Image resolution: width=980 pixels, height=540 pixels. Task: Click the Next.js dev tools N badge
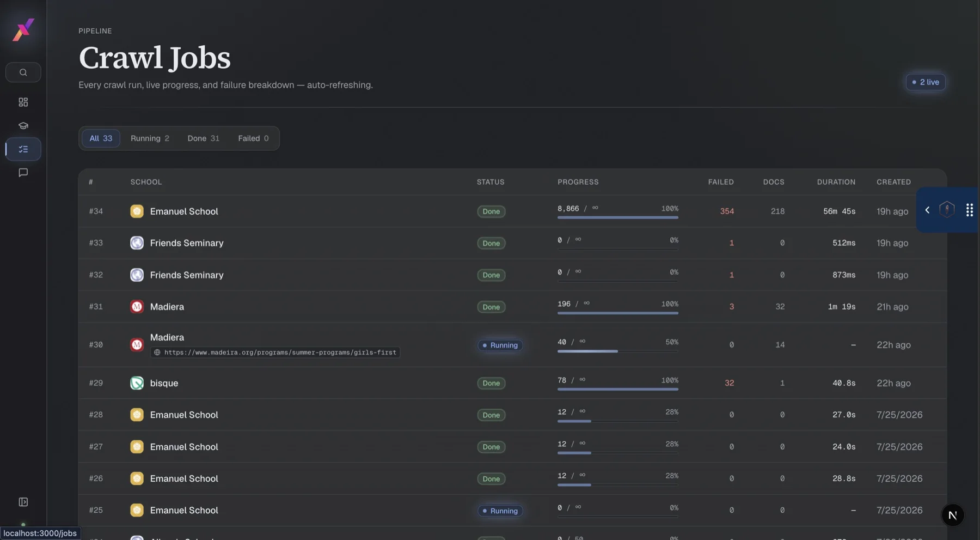tap(953, 515)
